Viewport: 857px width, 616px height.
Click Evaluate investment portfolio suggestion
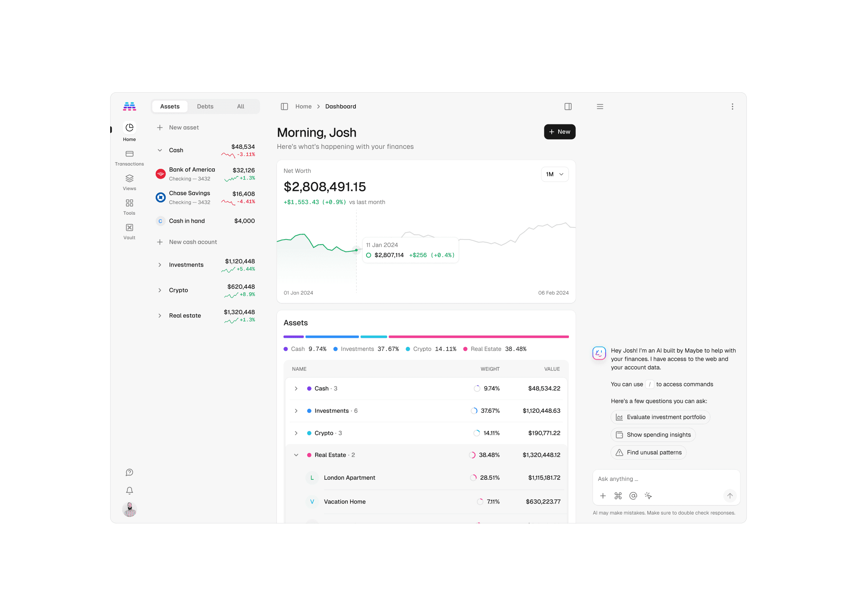(660, 417)
